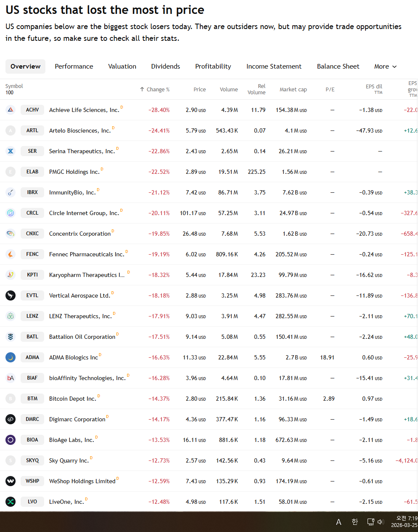Click the Achieve Life Sciences logo icon

click(x=11, y=110)
